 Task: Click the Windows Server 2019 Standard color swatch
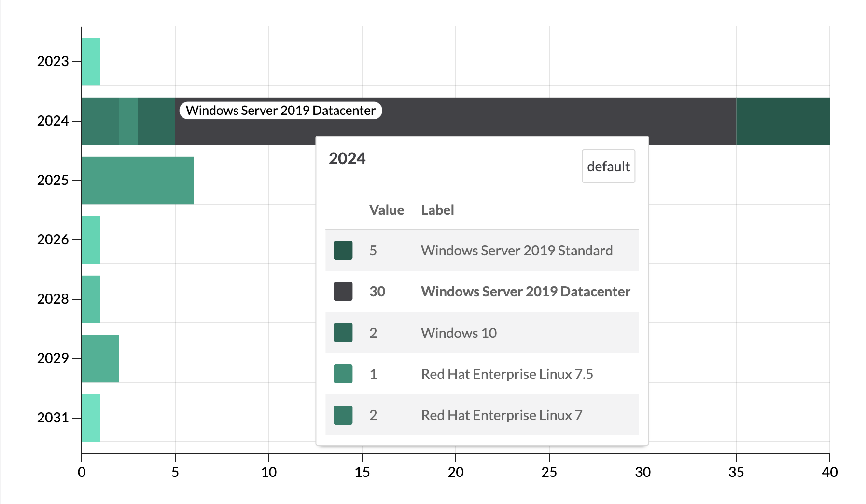(343, 250)
